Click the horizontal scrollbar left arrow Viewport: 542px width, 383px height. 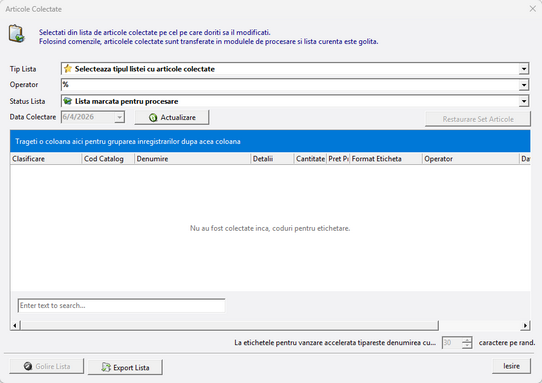click(x=15, y=325)
